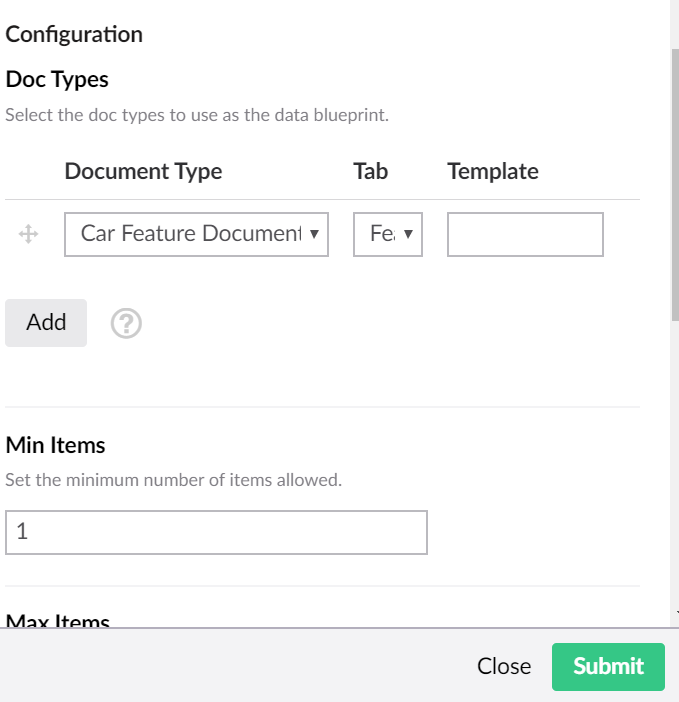Screen dimensions: 679x702
Task: Click the Tab column header
Action: pos(370,171)
